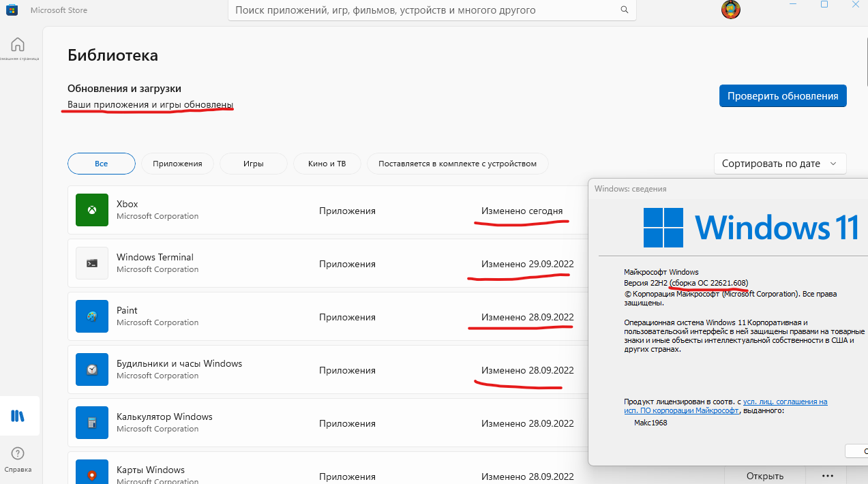Select the Приложения filter tab
The width and height of the screenshot is (868, 484).
(177, 164)
